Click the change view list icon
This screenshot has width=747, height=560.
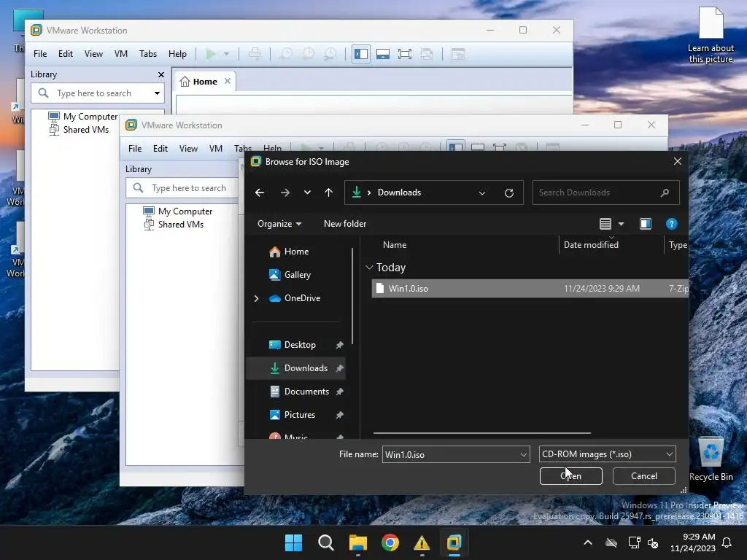pyautogui.click(x=605, y=224)
